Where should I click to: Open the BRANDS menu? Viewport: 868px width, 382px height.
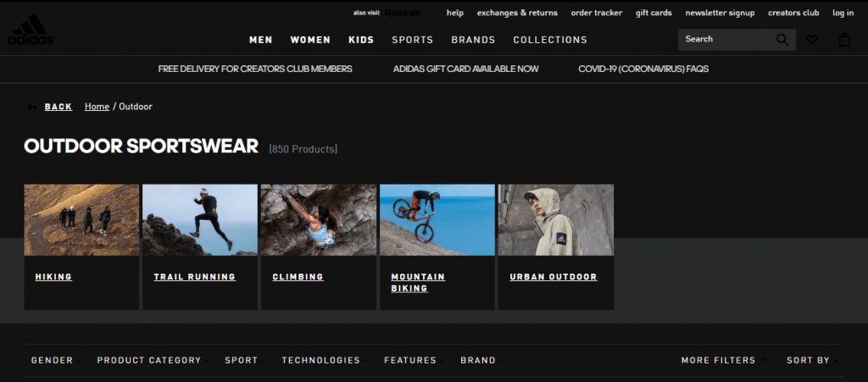point(473,40)
